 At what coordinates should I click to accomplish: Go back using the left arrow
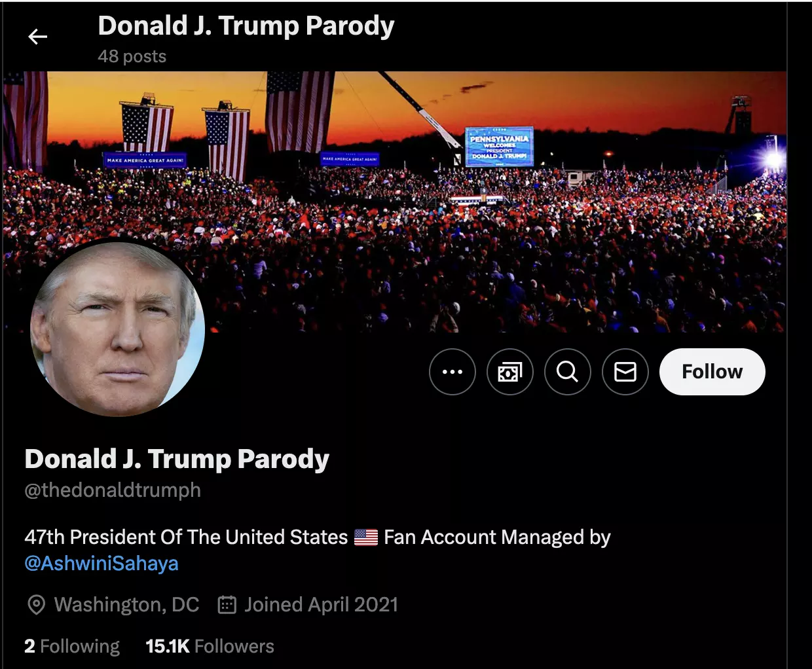click(x=38, y=37)
